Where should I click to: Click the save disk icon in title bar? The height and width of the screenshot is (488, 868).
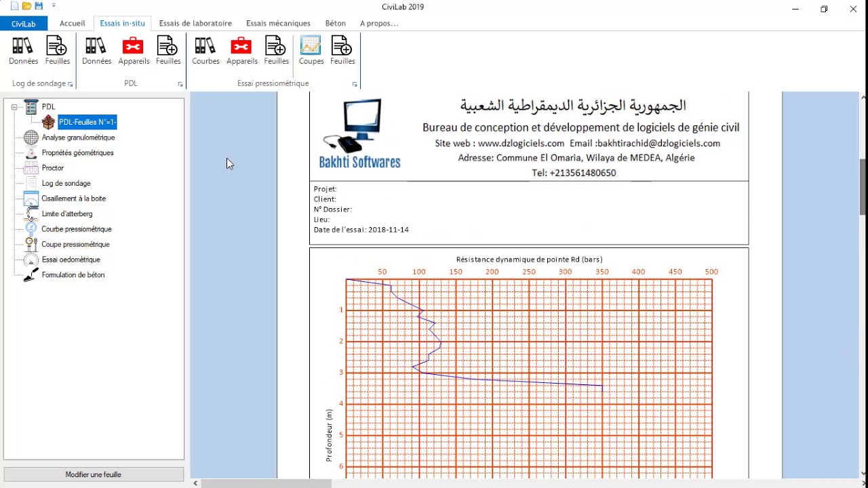39,7
